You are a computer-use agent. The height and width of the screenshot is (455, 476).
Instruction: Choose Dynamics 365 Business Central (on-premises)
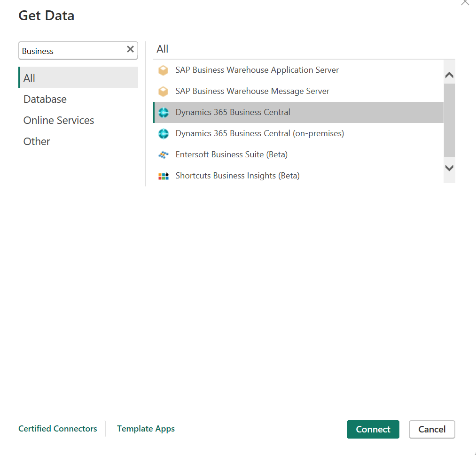tap(298, 133)
